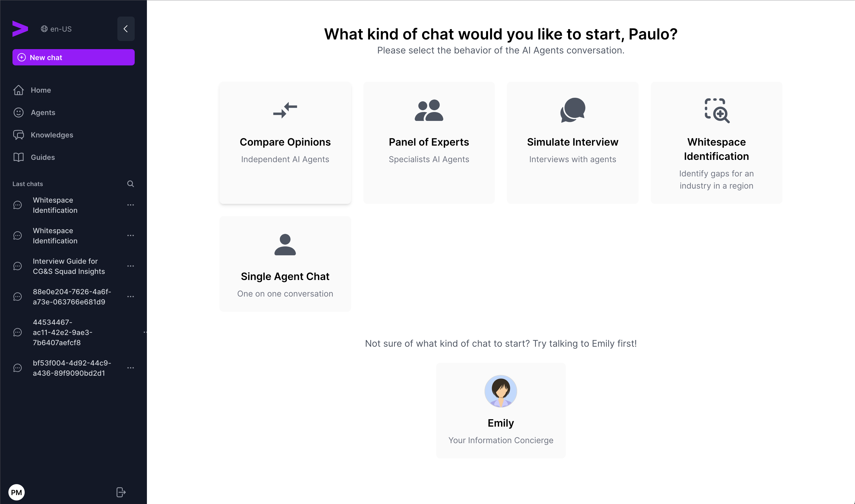The height and width of the screenshot is (504, 855).
Task: Open options menu for first Whitespace Identification chat
Action: (130, 205)
